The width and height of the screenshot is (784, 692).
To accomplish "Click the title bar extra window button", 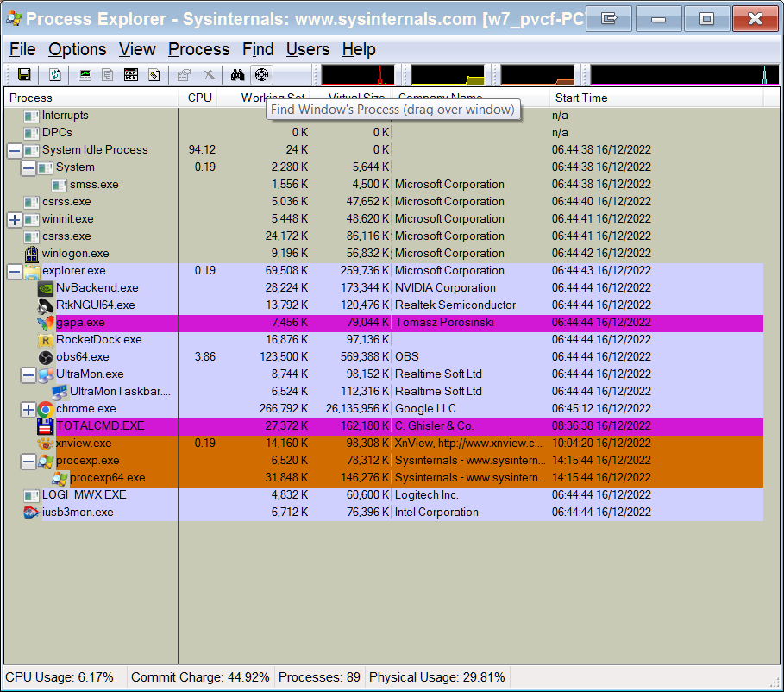I will click(x=609, y=18).
